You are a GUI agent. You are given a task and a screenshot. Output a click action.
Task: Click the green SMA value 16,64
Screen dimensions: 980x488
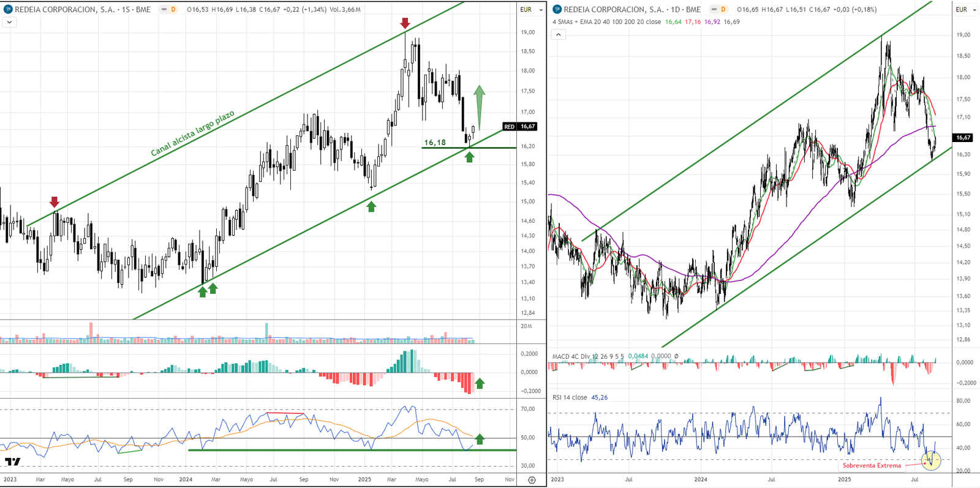(x=673, y=22)
